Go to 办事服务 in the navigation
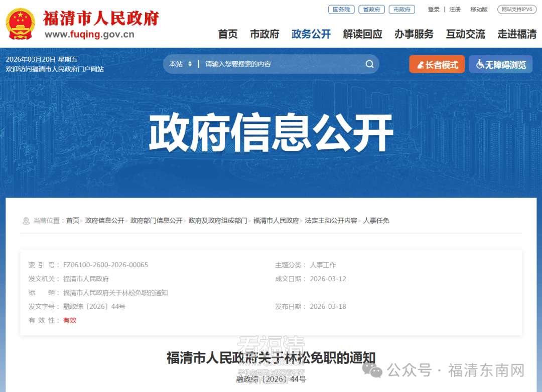 click(414, 34)
